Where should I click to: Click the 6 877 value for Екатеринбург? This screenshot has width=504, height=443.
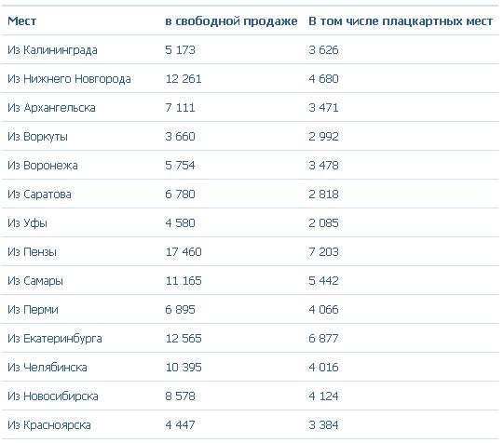(323, 339)
